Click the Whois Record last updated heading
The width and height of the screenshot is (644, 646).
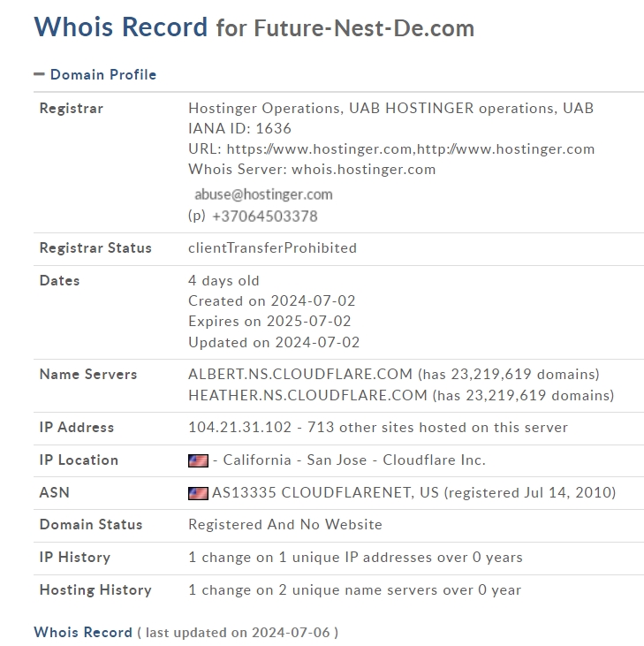pyautogui.click(x=186, y=633)
